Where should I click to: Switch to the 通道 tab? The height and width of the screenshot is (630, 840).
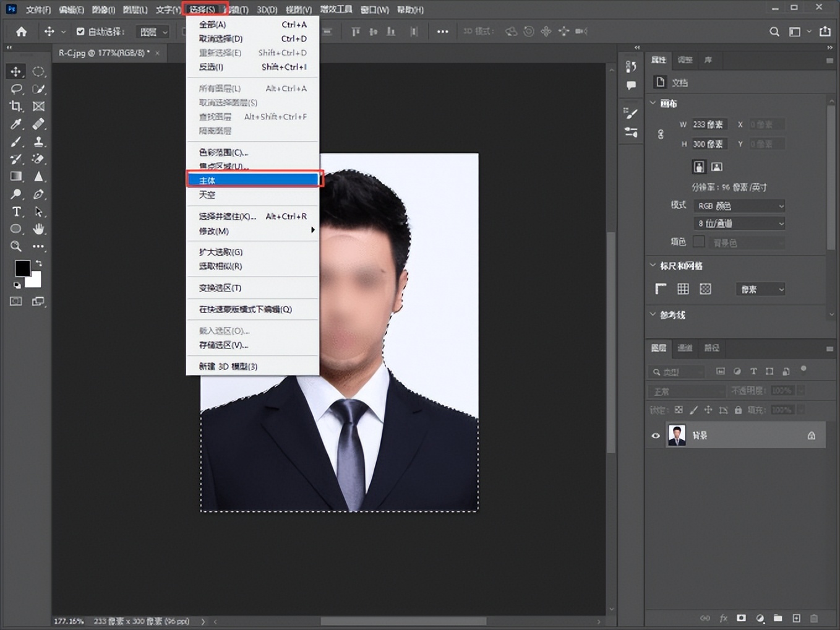(684, 348)
